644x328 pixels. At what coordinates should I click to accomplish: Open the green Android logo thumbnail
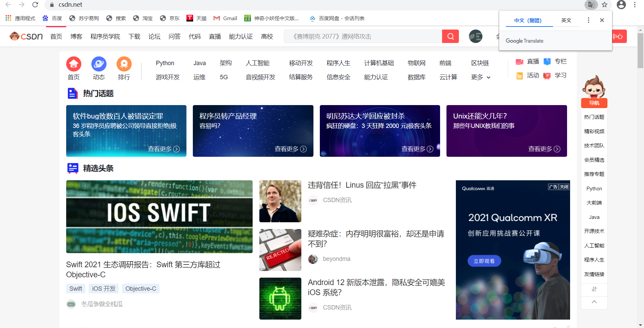click(280, 298)
